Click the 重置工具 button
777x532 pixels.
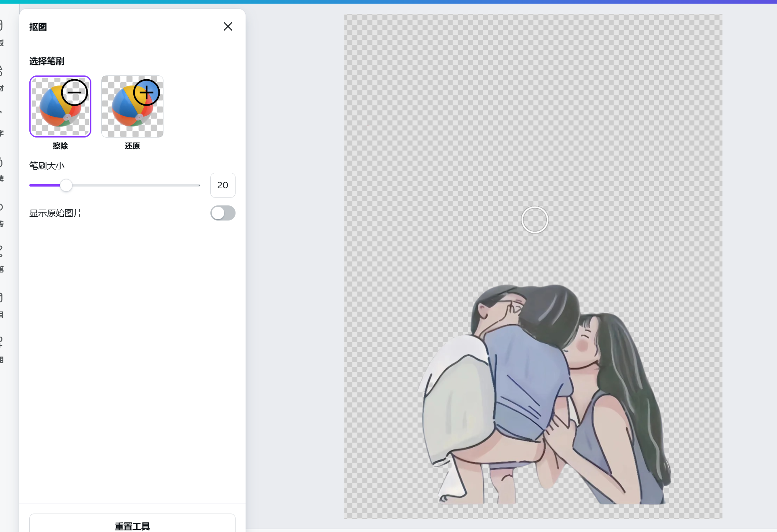[132, 525]
